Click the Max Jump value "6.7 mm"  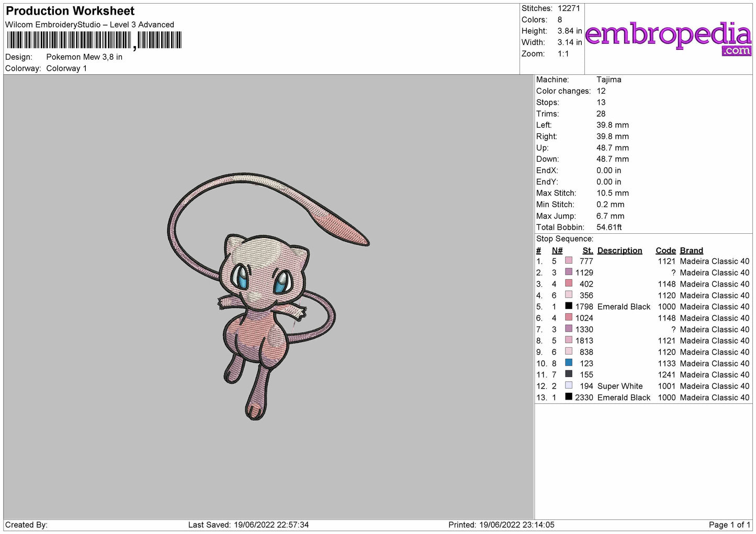tap(611, 216)
